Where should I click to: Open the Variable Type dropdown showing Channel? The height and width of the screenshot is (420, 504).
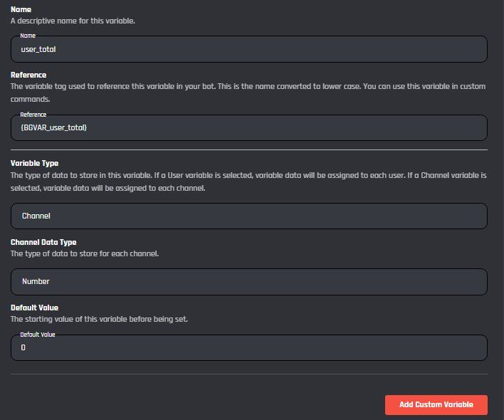tap(249, 216)
